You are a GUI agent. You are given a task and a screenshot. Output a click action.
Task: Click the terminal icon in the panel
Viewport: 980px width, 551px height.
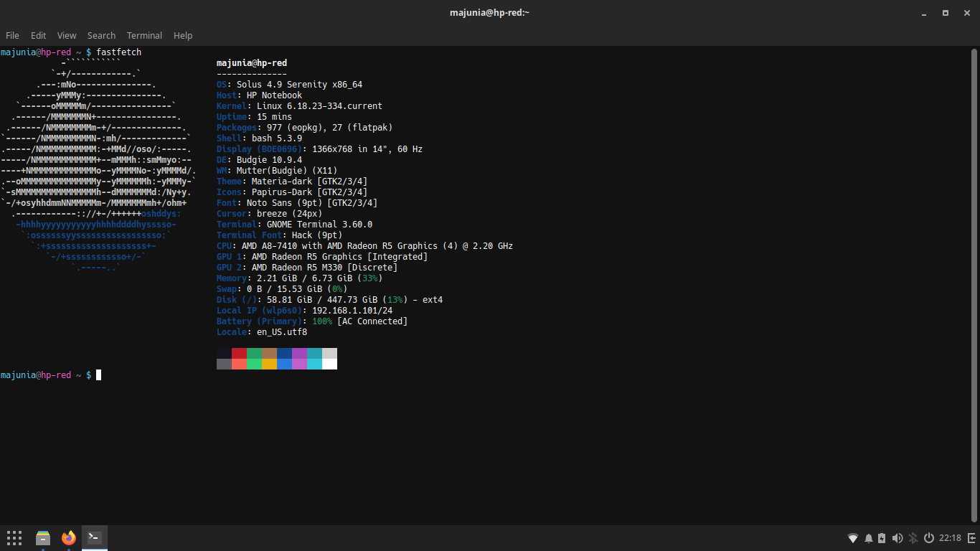94,537
